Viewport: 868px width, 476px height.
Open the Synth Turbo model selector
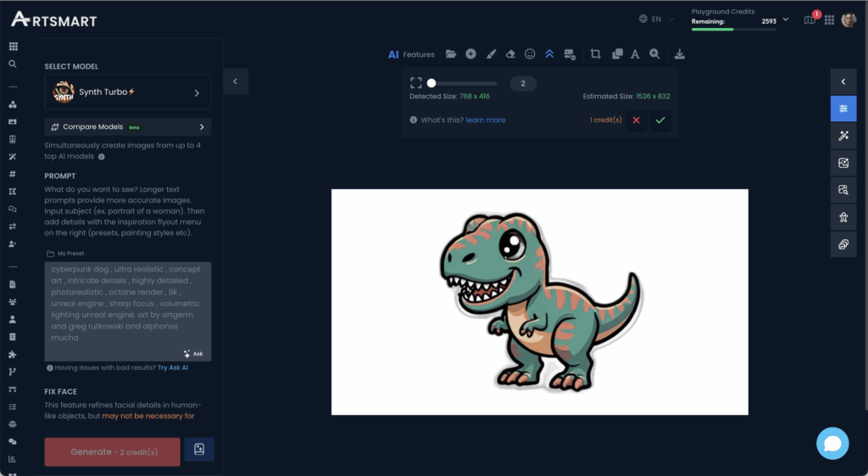click(x=127, y=92)
